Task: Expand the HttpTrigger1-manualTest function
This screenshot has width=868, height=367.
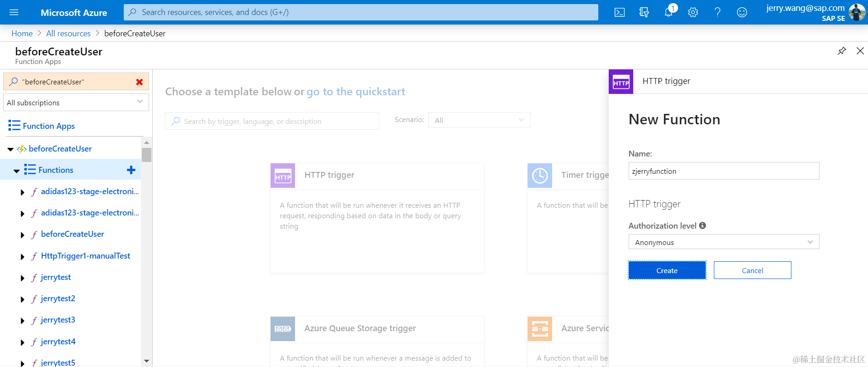Action: (x=22, y=257)
